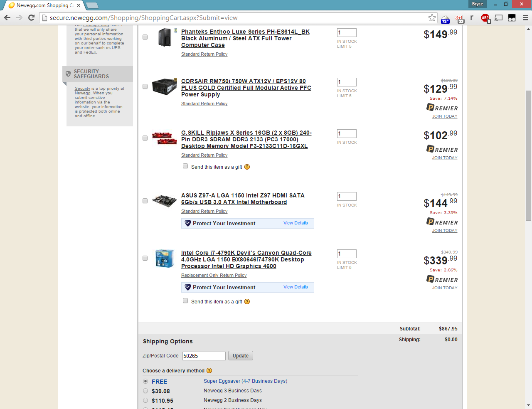The width and height of the screenshot is (532, 409).
Task: Click the Zip/Postal Code input field
Action: coord(204,356)
